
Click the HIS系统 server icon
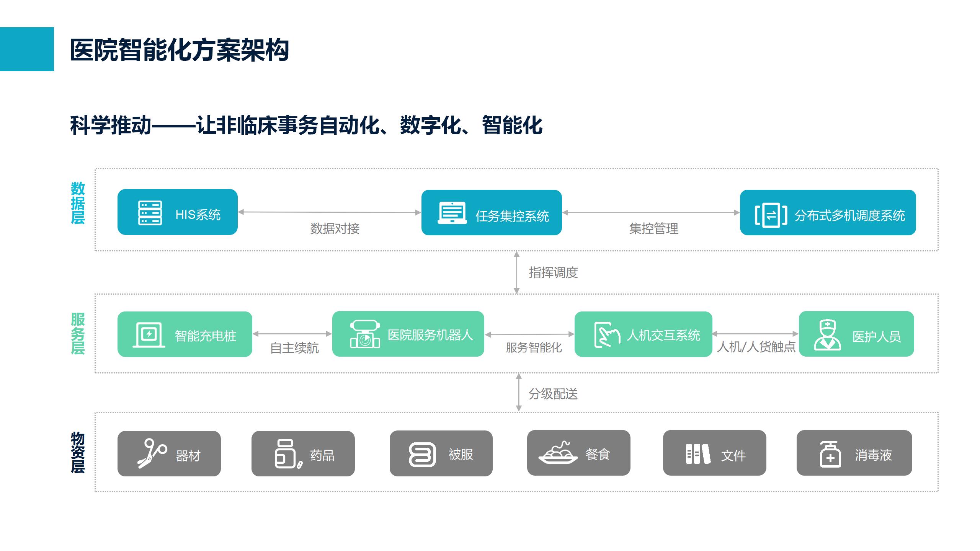[150, 213]
